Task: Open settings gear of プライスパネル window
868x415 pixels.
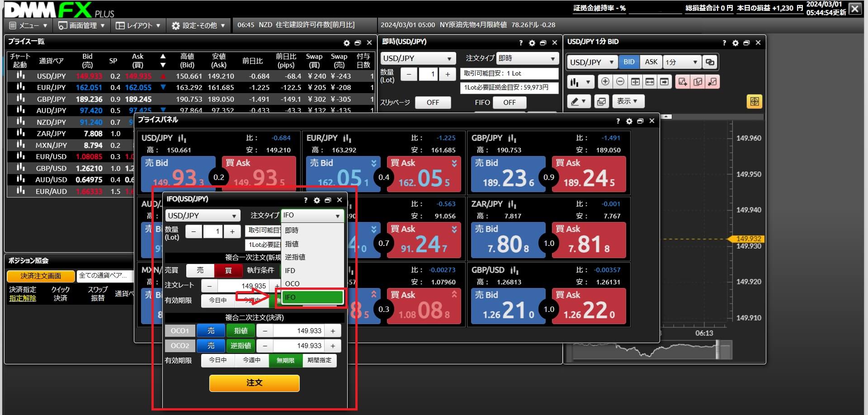Action: tap(629, 121)
